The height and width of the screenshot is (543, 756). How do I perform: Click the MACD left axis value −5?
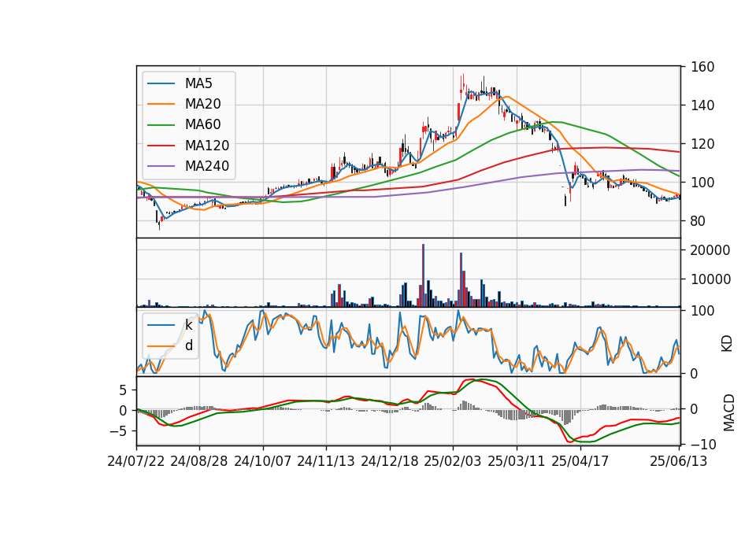click(x=117, y=430)
